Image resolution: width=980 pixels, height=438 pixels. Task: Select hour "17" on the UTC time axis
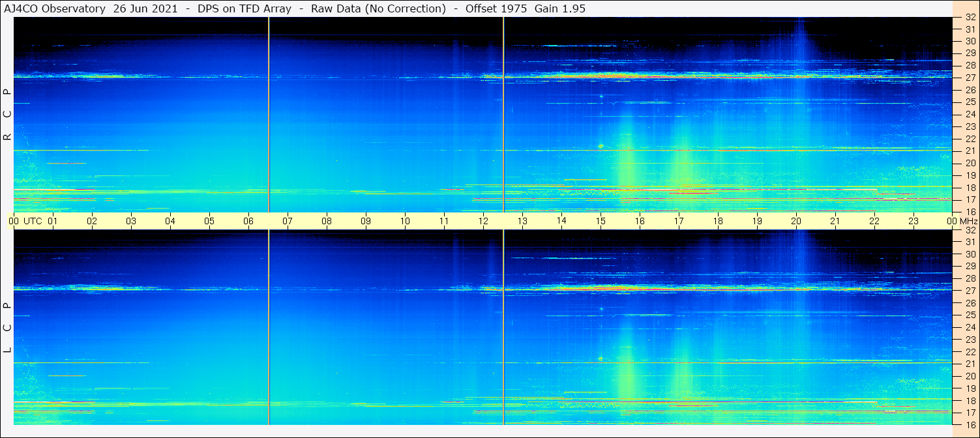click(x=679, y=221)
